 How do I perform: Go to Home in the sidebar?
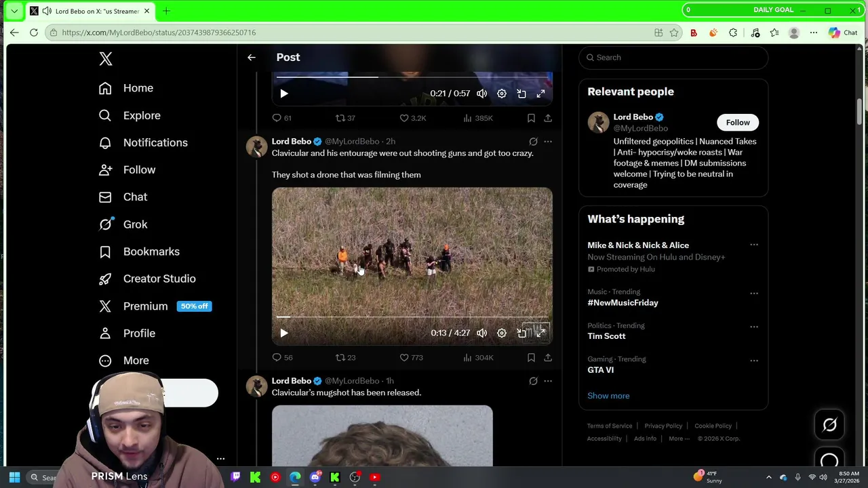[x=126, y=88]
